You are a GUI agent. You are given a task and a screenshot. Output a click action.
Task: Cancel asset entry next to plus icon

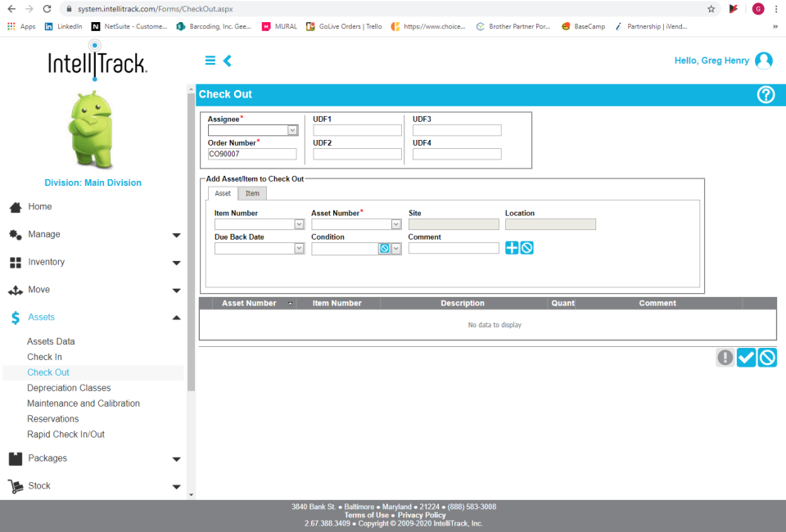(526, 248)
